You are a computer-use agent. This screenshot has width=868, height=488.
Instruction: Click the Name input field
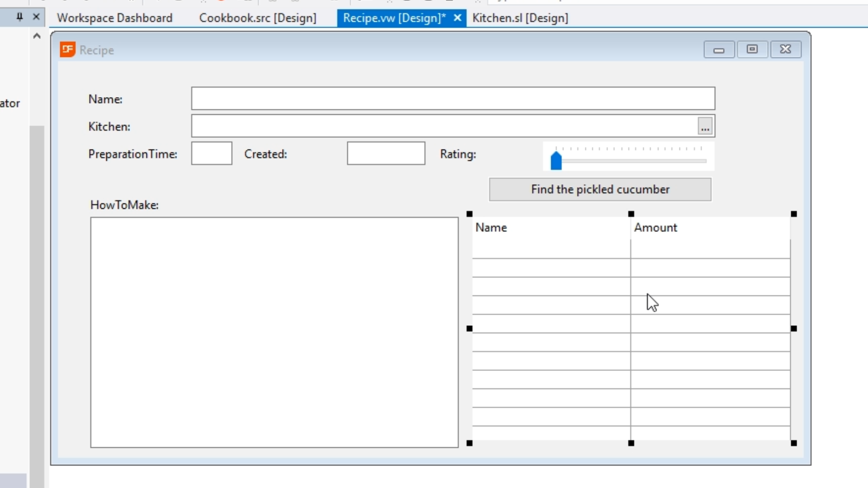pyautogui.click(x=453, y=99)
